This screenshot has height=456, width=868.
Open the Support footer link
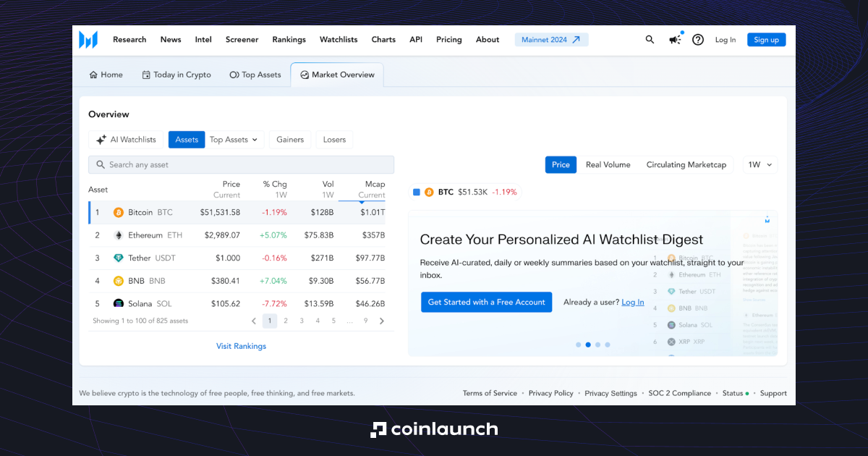(x=773, y=393)
